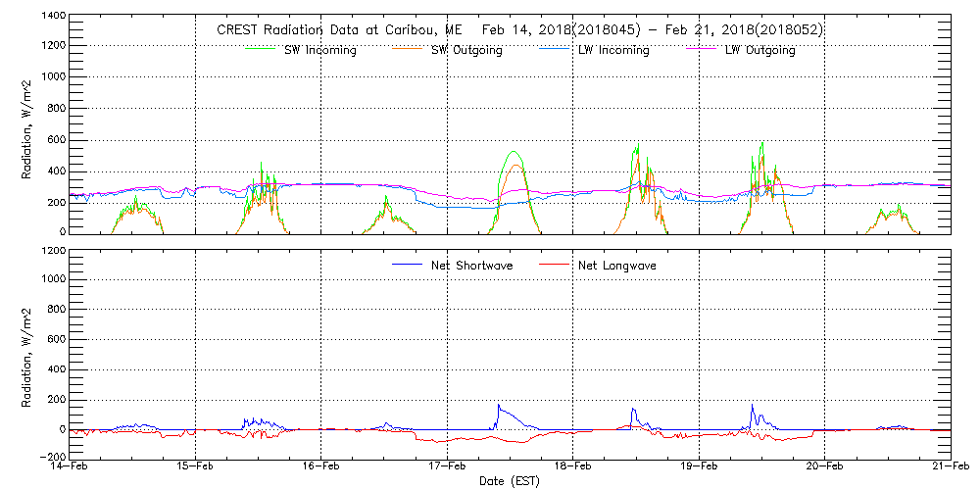Click the SW Outgoing legend label
The height and width of the screenshot is (490, 980).
466,51
